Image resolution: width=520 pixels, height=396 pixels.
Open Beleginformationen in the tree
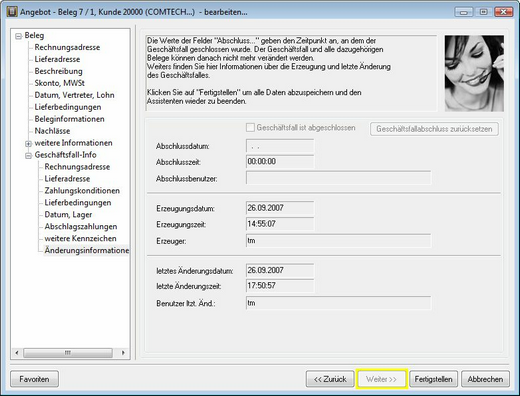69,119
